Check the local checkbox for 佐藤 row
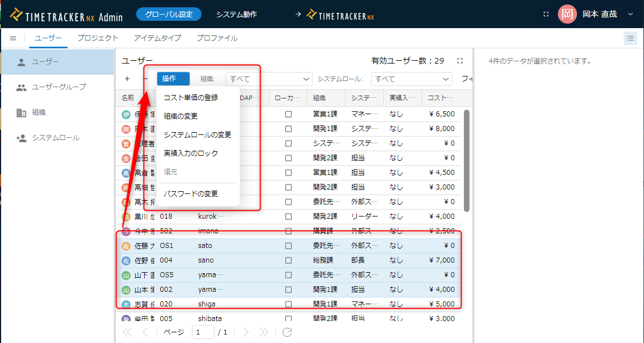 coord(288,246)
